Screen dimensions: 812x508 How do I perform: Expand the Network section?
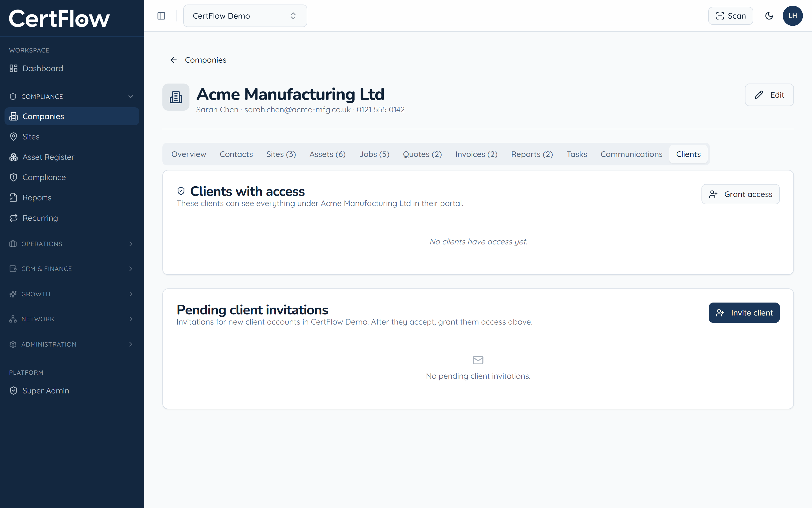point(72,319)
